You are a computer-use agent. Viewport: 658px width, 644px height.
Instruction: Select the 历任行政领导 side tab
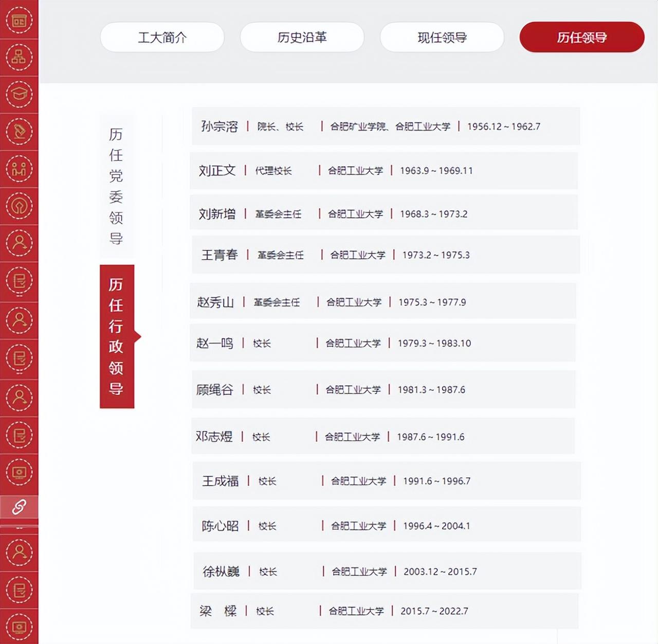click(117, 336)
